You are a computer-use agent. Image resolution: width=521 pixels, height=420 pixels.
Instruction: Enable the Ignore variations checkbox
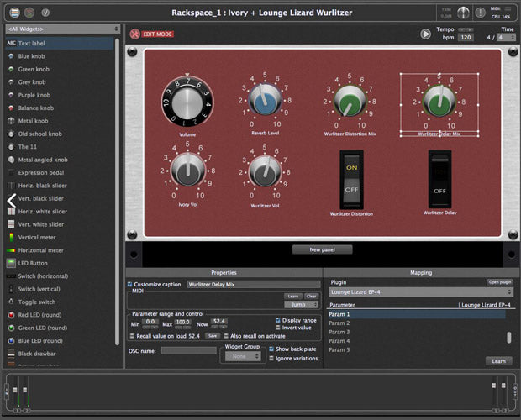click(271, 358)
